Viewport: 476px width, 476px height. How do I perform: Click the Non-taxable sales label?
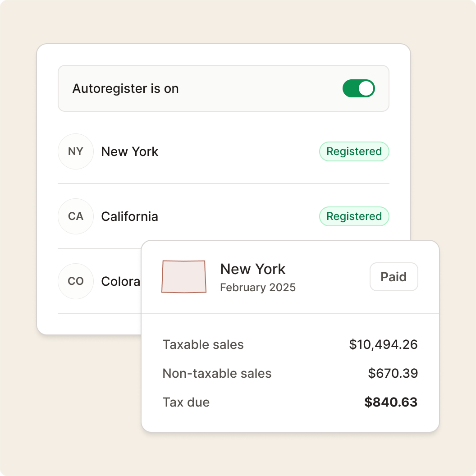click(217, 374)
